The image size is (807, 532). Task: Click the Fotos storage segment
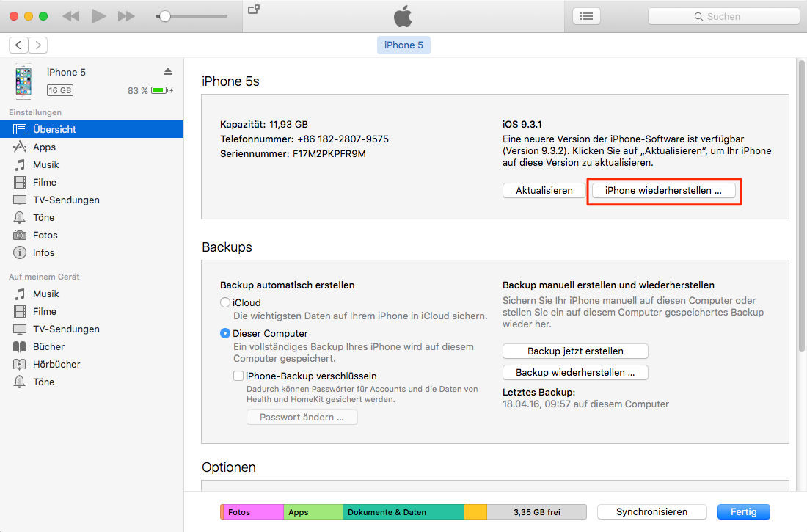coord(253,512)
